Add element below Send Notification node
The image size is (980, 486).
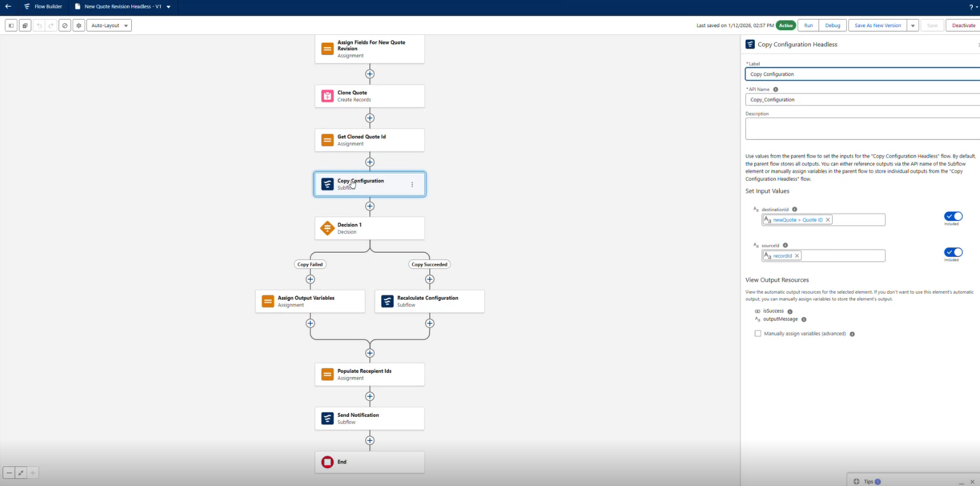(x=369, y=440)
